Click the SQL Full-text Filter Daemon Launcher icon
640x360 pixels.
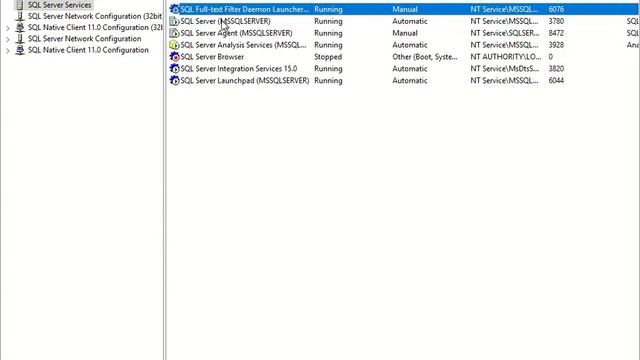click(174, 9)
